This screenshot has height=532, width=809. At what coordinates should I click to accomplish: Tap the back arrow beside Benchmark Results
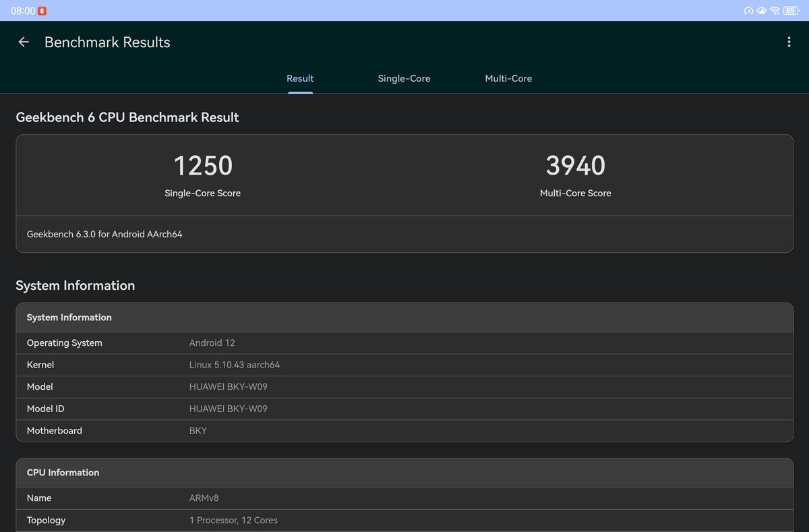24,42
